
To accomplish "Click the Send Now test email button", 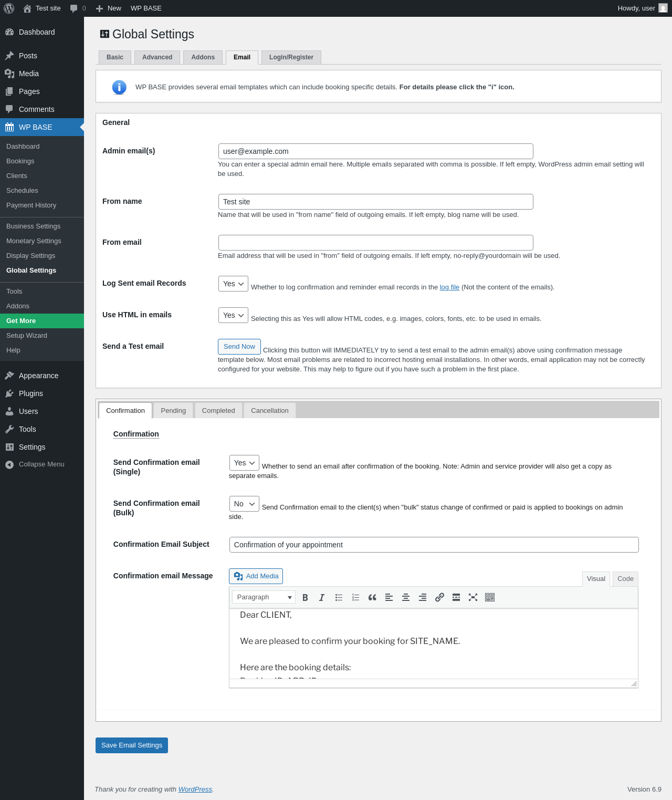I will (239, 347).
